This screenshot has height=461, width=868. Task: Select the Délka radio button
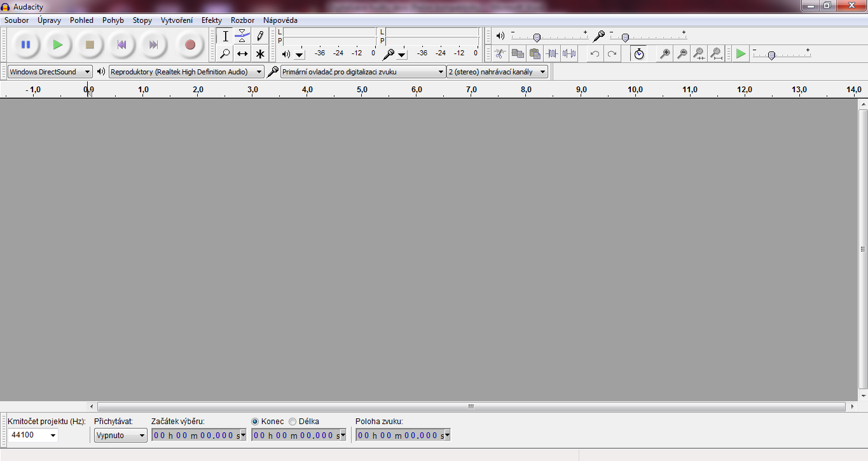pyautogui.click(x=293, y=421)
